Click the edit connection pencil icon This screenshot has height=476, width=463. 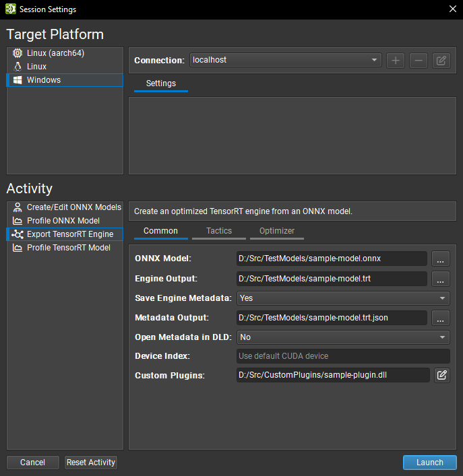tap(441, 60)
